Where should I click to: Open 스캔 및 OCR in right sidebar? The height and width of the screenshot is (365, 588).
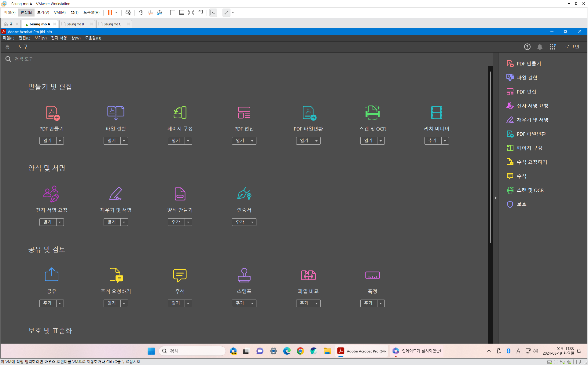point(525,190)
